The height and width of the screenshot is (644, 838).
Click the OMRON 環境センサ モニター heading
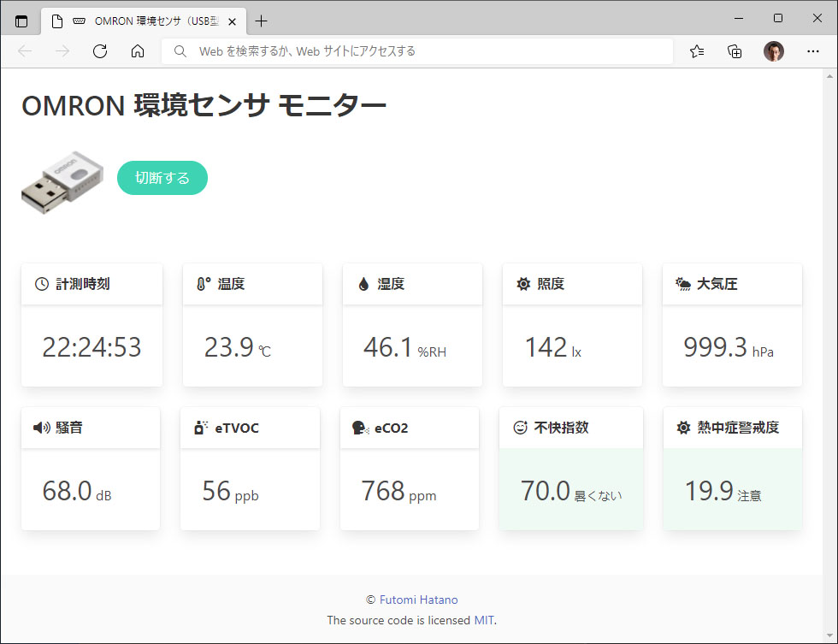[x=204, y=105]
